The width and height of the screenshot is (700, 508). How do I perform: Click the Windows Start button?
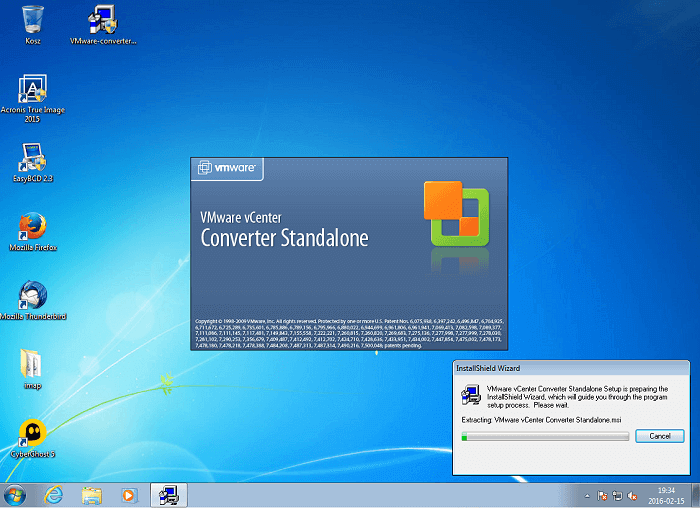[15, 495]
